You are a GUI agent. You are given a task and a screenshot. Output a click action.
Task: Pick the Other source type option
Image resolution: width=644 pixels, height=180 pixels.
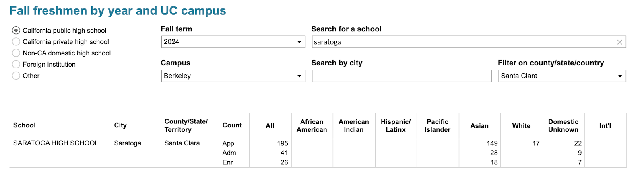tap(16, 76)
